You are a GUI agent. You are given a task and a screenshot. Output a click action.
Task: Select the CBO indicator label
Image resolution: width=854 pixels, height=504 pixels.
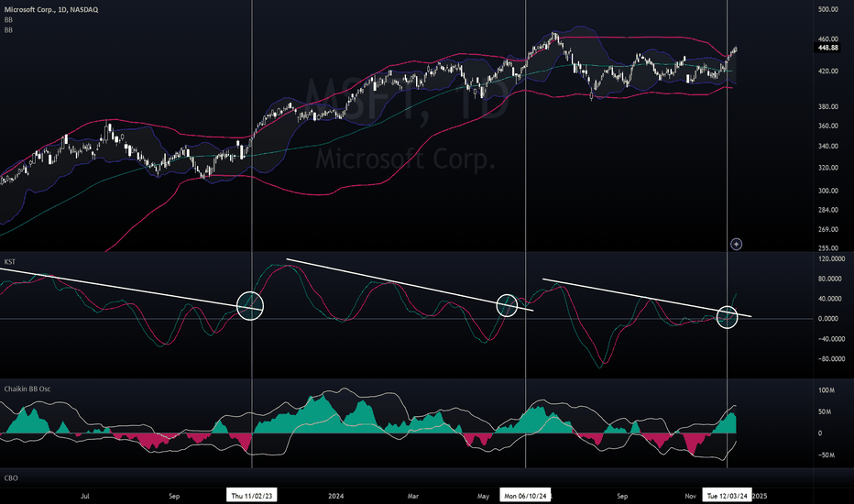point(11,477)
